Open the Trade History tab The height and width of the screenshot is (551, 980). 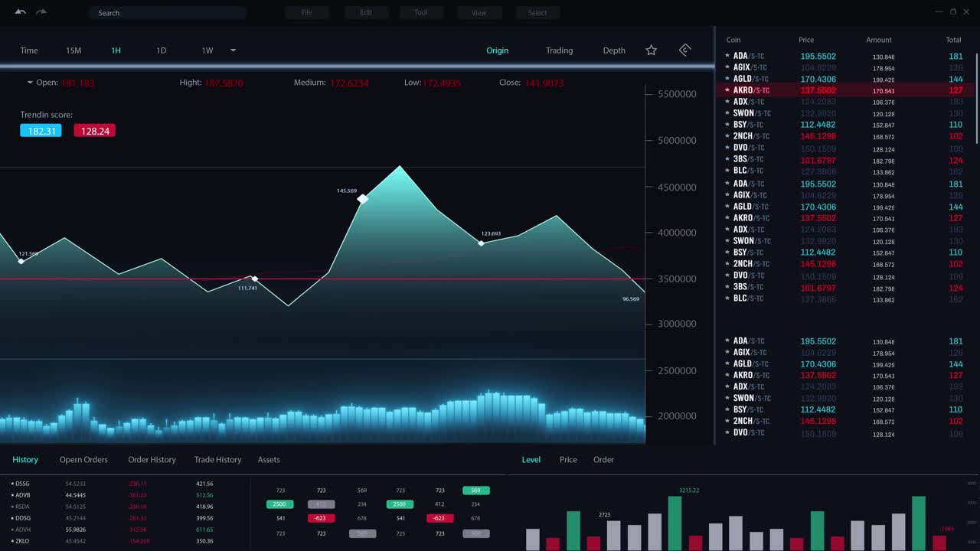tap(217, 460)
